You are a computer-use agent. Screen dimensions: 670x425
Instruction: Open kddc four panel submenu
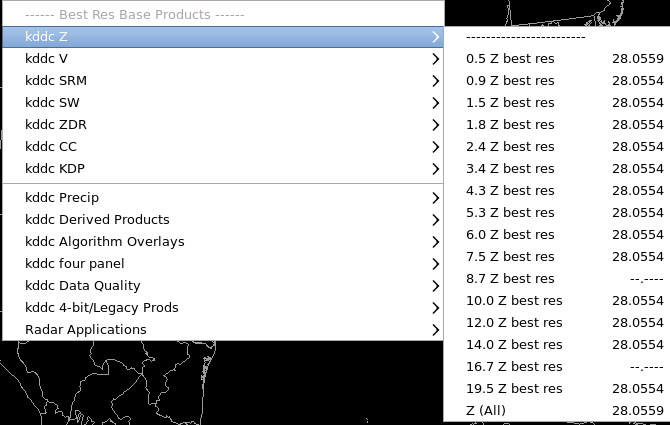point(223,264)
